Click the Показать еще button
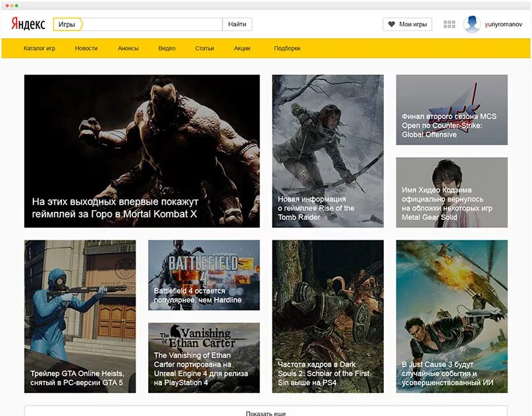532x416 pixels. tap(266, 411)
